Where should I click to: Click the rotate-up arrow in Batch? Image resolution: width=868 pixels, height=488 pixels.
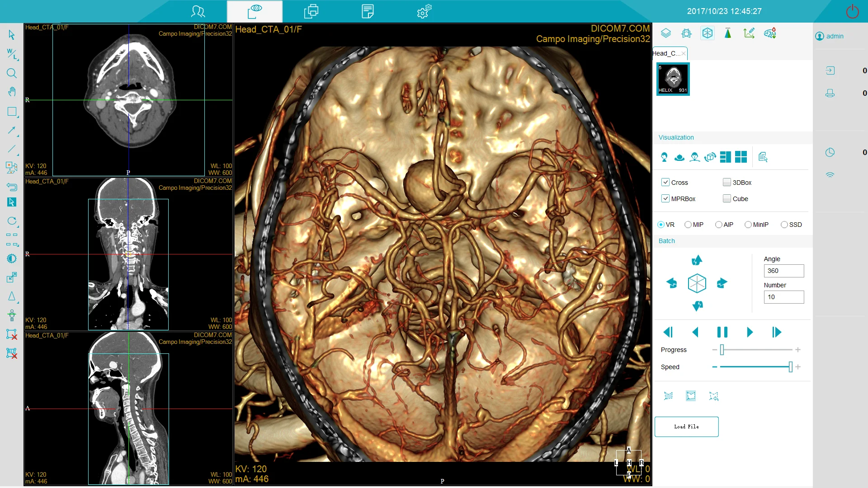point(697,260)
